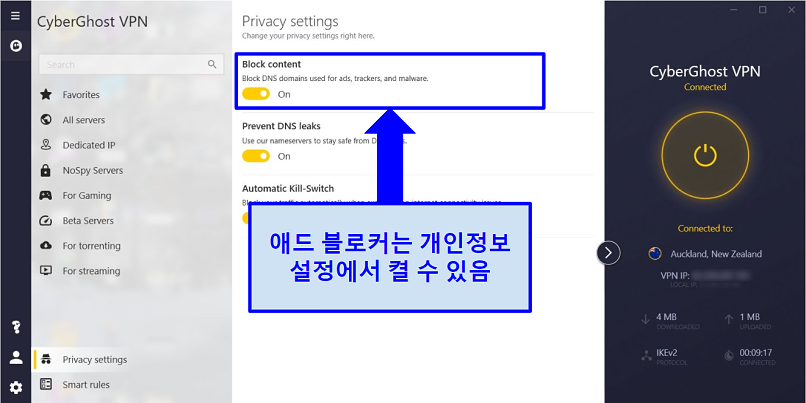The image size is (806, 403).
Task: Turn off the Block content toggle
Action: (x=256, y=94)
